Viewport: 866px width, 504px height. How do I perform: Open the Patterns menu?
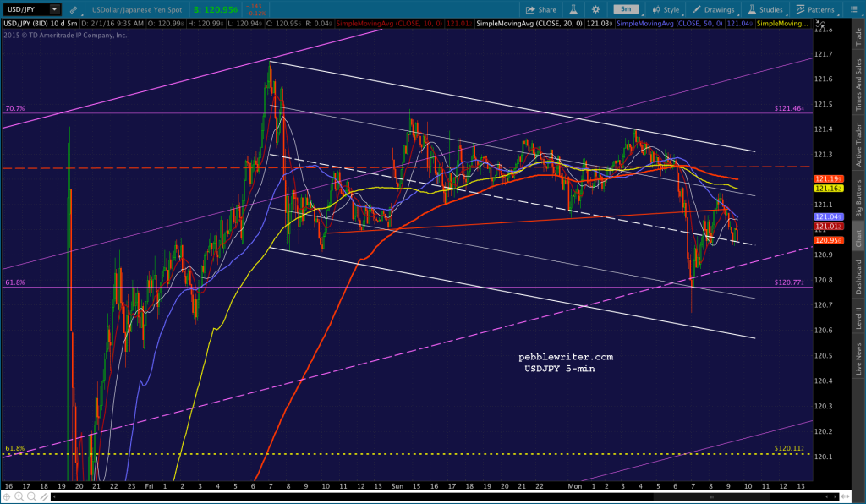point(816,10)
